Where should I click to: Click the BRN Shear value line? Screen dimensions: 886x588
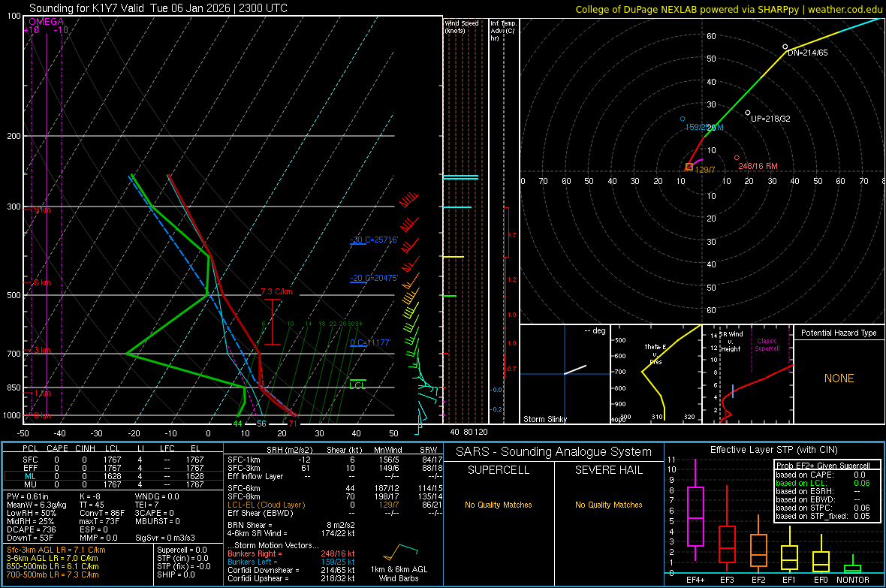[x=291, y=525]
